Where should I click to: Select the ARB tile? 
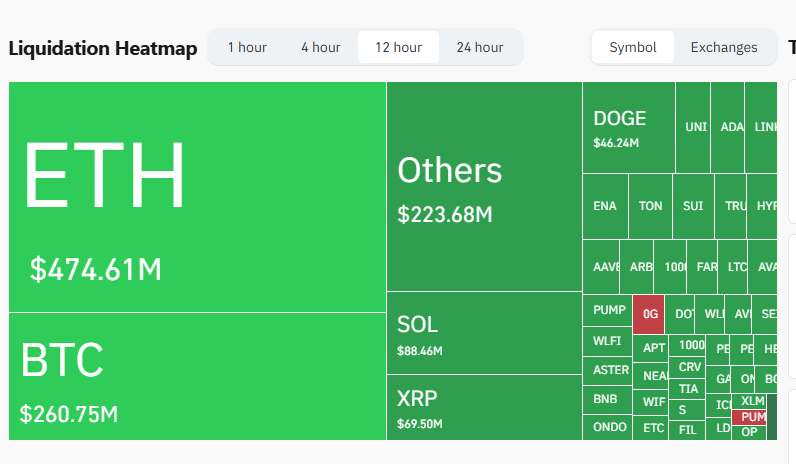[637, 267]
